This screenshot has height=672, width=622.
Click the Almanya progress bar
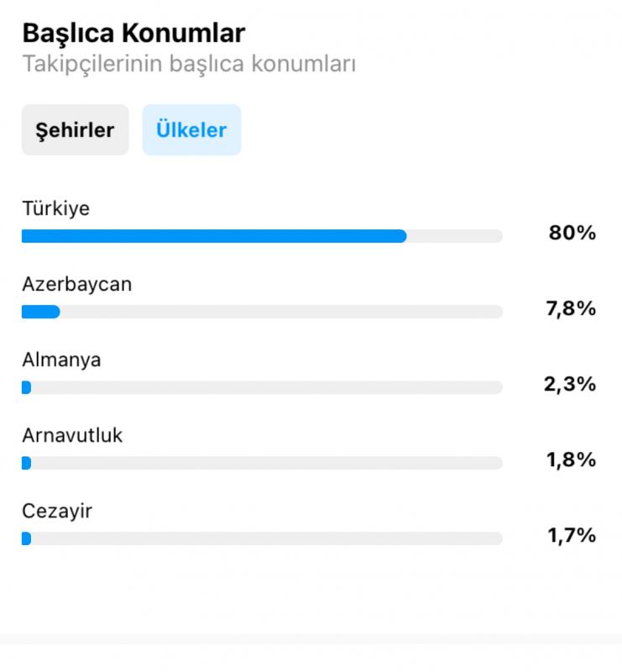click(262, 387)
